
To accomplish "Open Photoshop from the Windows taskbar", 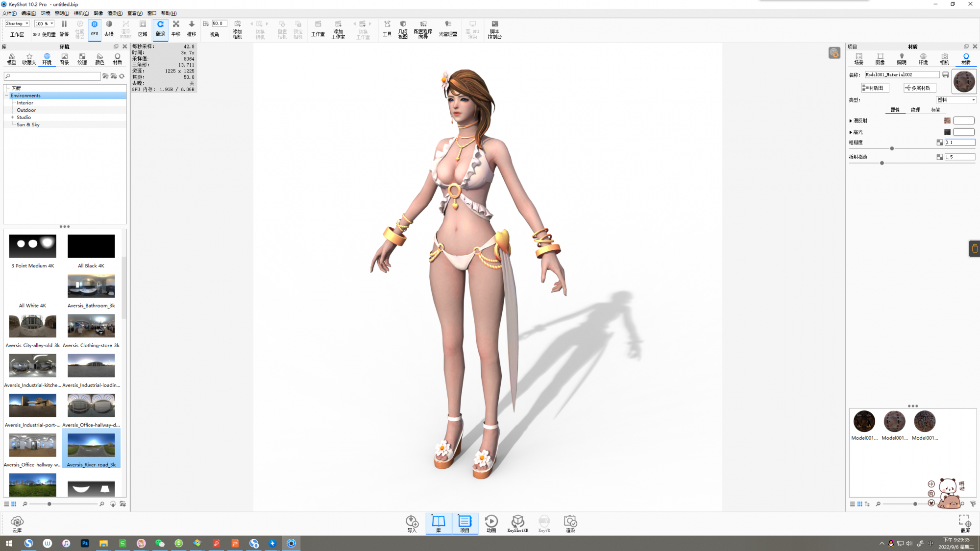I will 85,543.
